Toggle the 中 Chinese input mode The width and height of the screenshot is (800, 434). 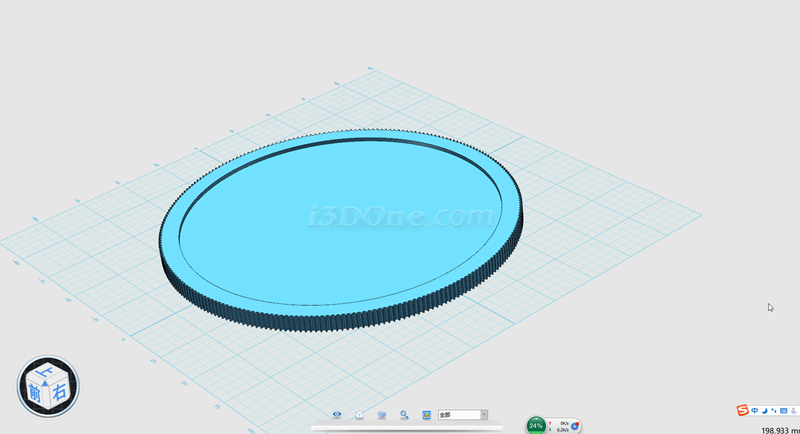[x=754, y=410]
